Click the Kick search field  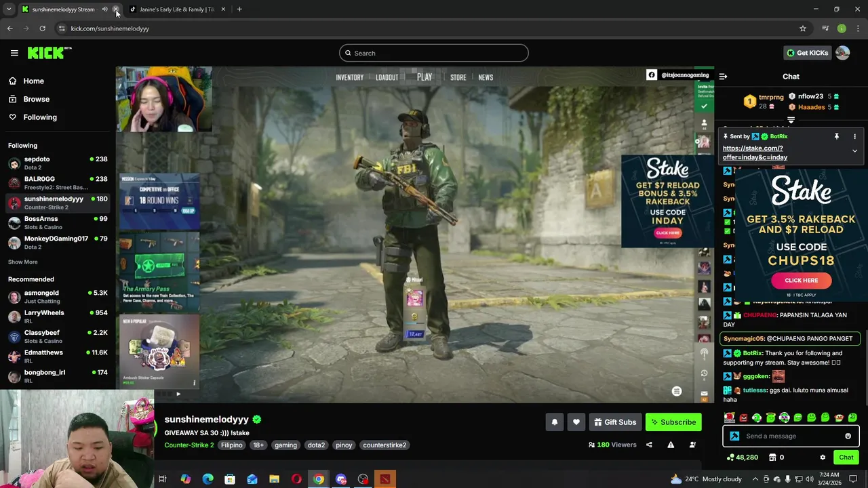tap(434, 53)
